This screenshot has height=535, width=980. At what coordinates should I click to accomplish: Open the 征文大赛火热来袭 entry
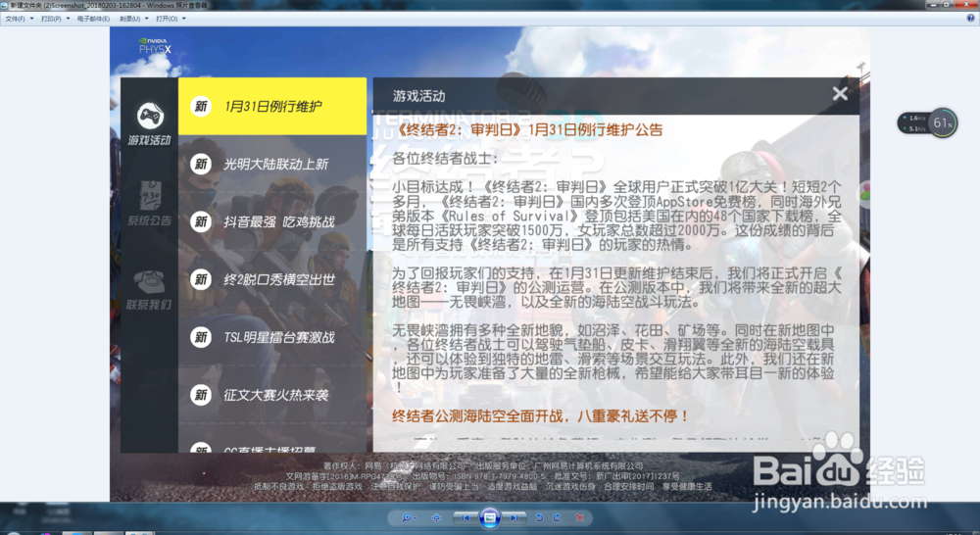click(272, 395)
